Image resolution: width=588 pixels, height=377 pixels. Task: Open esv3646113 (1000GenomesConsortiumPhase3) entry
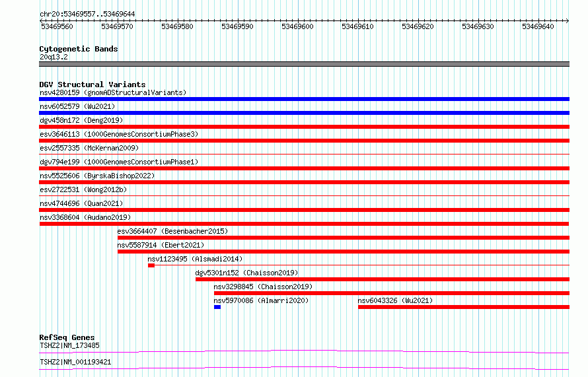[x=119, y=134]
